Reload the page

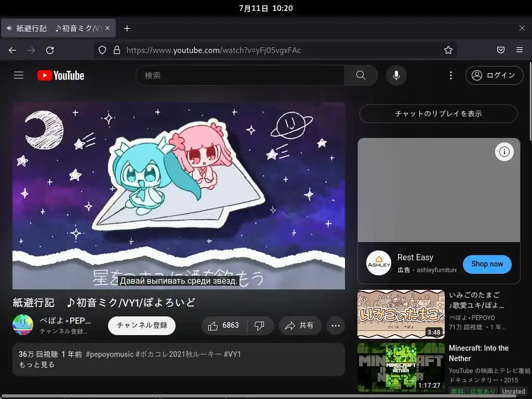coord(50,50)
